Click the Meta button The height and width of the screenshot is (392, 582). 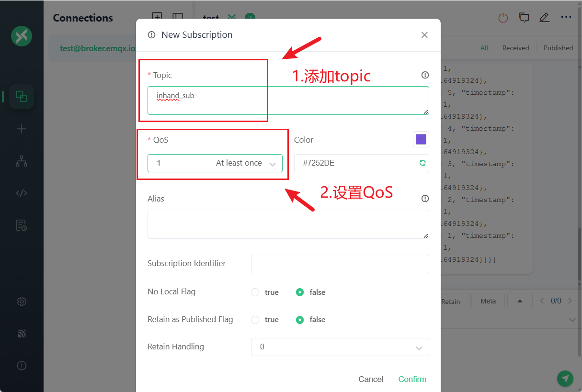[x=488, y=301]
